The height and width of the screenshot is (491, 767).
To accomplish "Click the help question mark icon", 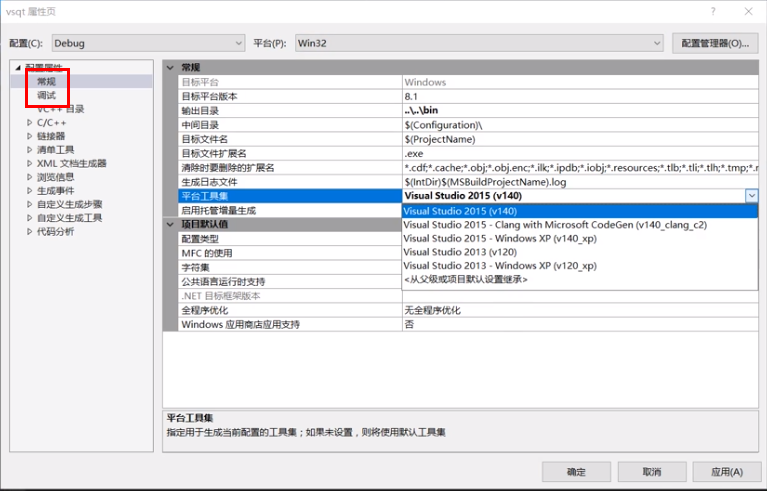I will click(x=712, y=10).
